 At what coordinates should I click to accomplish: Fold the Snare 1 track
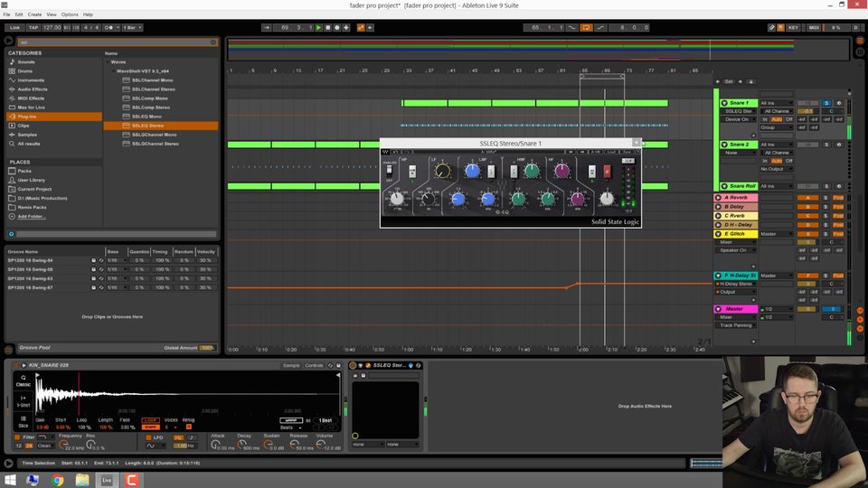coord(724,103)
